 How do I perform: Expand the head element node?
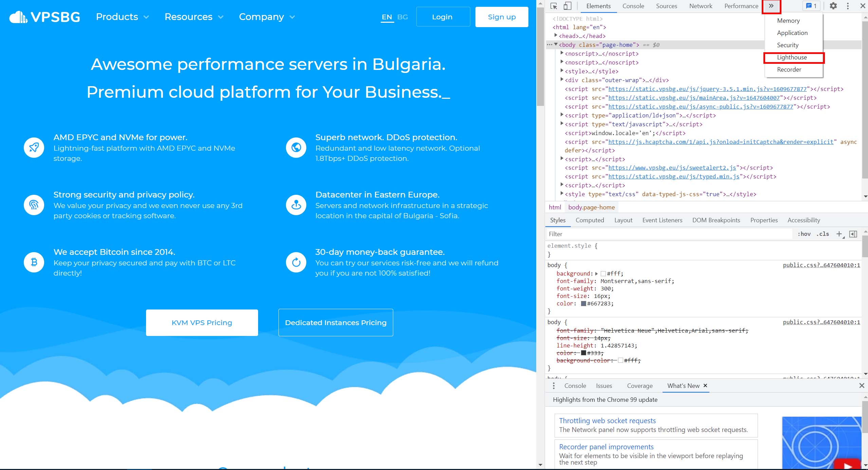556,35
